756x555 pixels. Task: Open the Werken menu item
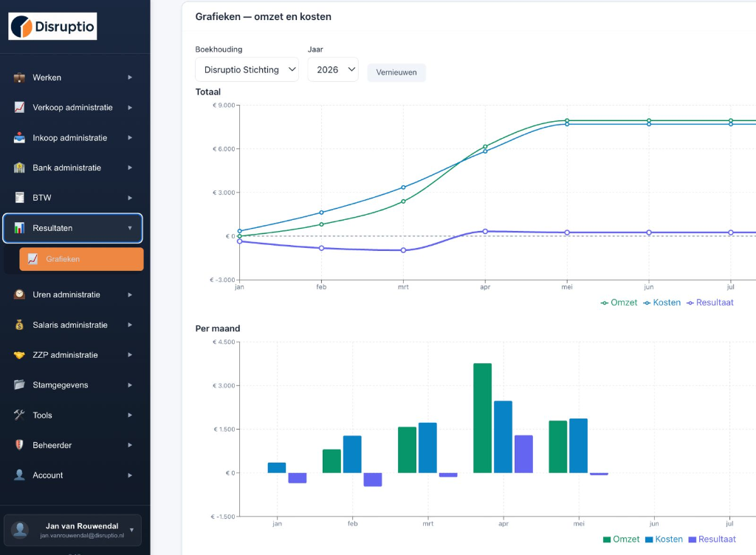[72, 77]
